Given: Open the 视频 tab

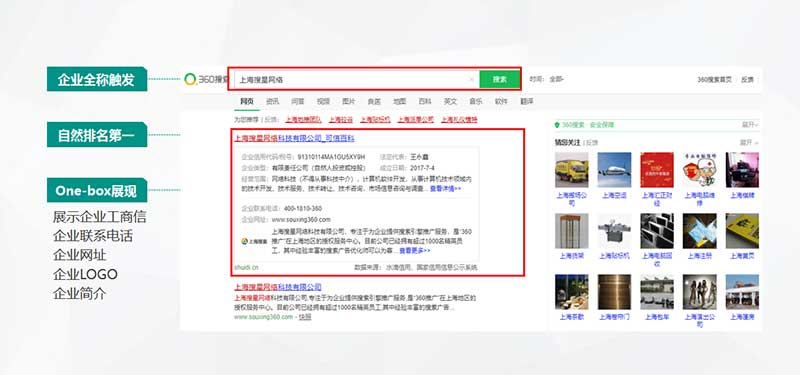Looking at the screenshot, I should point(323,102).
